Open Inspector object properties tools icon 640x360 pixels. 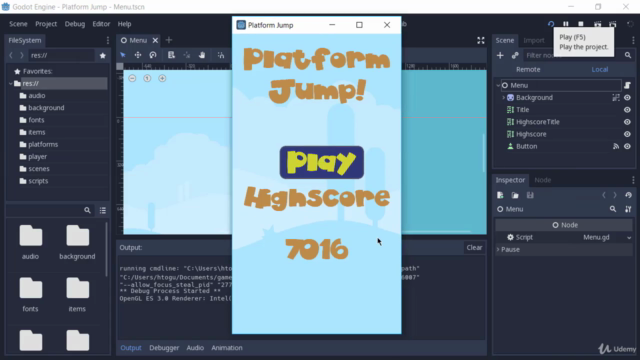(x=628, y=209)
